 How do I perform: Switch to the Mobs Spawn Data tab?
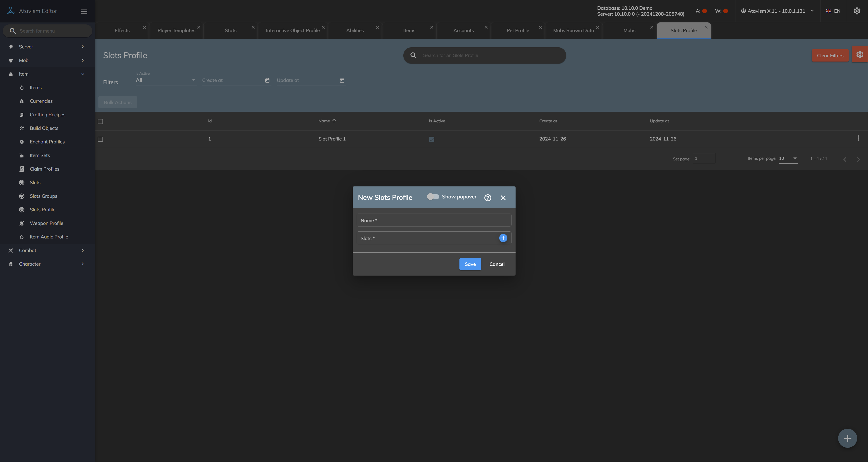573,30
